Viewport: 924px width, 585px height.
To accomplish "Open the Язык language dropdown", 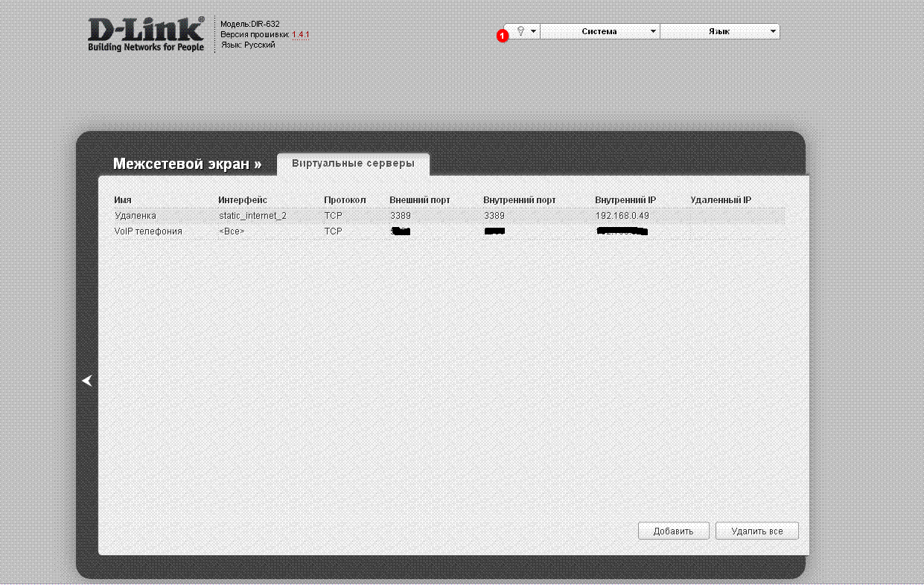I will 719,31.
